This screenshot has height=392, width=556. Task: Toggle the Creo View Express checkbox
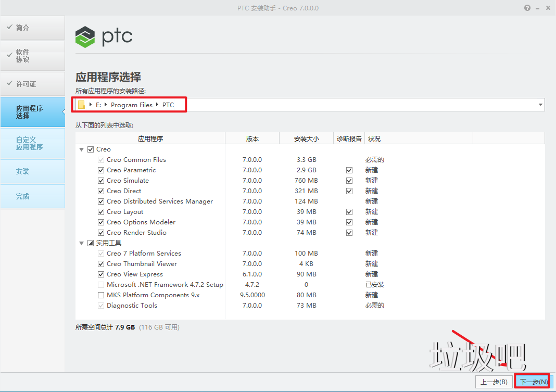[x=101, y=274]
